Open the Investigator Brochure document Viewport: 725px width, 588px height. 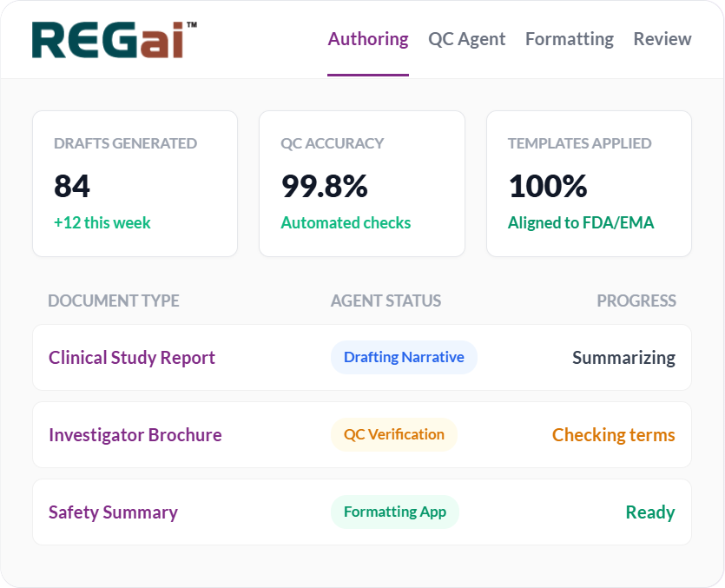135,434
